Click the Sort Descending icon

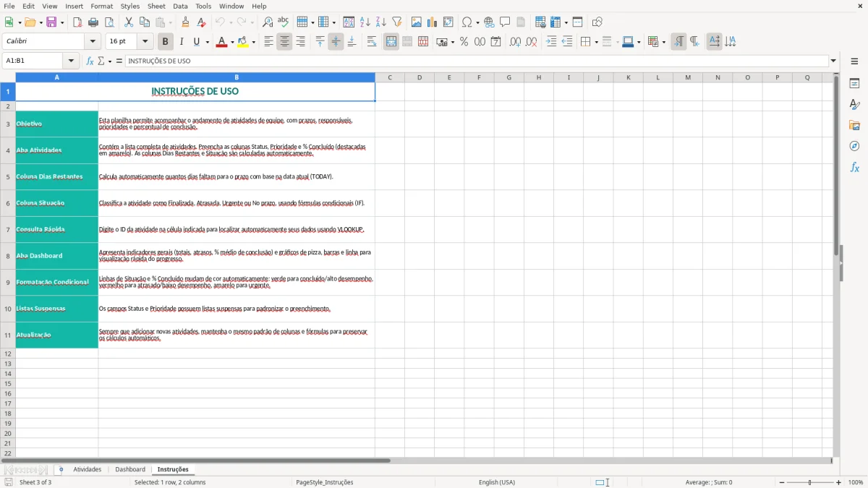(381, 22)
